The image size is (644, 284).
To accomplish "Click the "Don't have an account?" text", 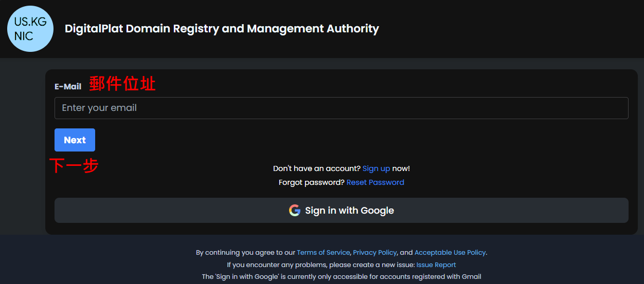I will pyautogui.click(x=316, y=168).
